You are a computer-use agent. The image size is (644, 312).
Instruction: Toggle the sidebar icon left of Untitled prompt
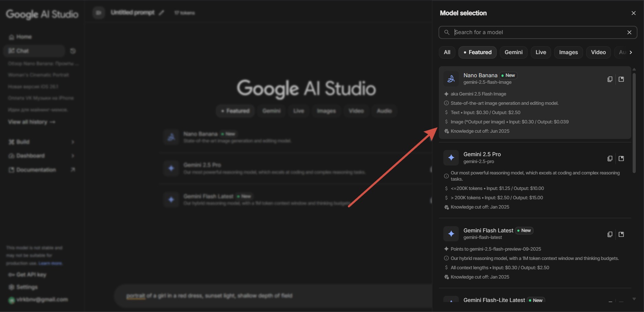(98, 13)
